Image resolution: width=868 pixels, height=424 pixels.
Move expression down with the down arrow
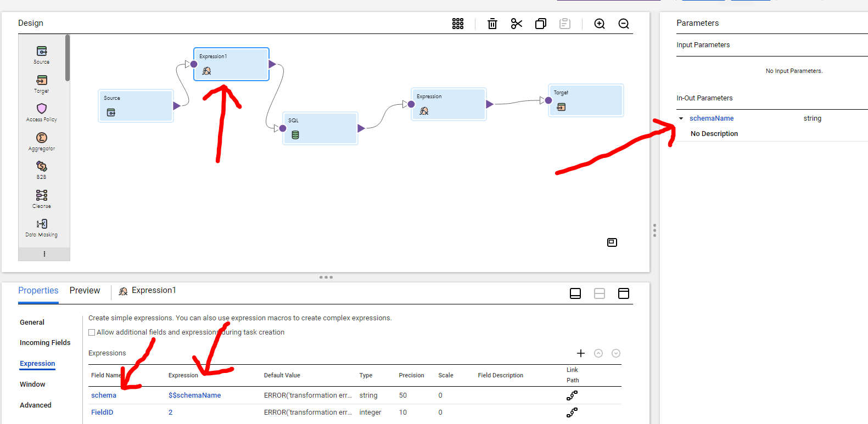click(x=616, y=353)
